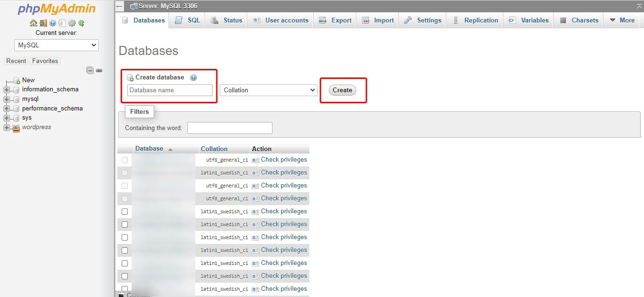Click the Server: MySQL:3306 breadcrumb link
This screenshot has width=644, height=297.
168,6
